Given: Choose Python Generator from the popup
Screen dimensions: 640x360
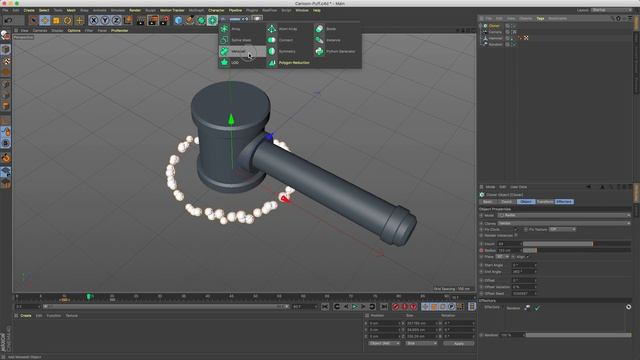Looking at the screenshot, I should click(337, 51).
